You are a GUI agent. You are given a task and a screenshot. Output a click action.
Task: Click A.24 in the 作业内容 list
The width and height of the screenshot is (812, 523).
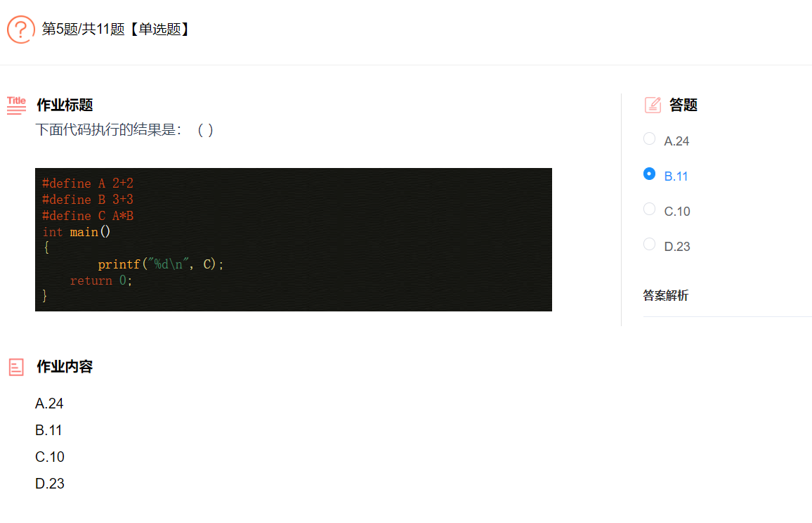[x=49, y=403]
